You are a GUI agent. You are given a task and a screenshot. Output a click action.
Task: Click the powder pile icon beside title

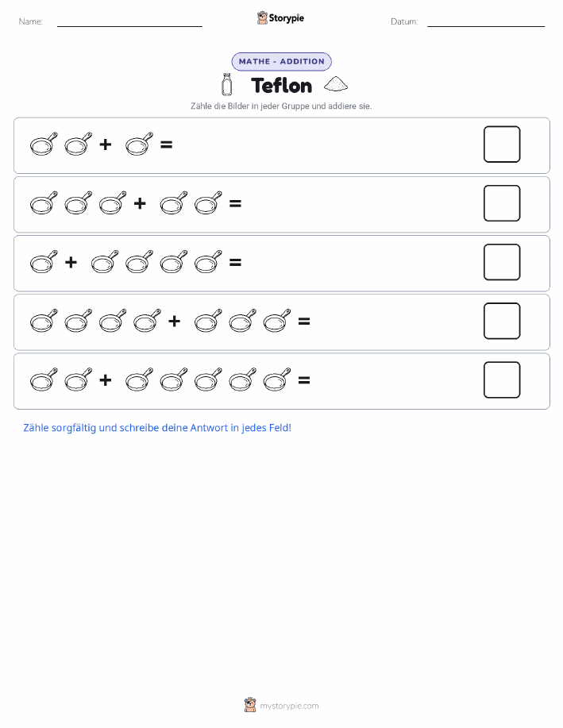[335, 83]
